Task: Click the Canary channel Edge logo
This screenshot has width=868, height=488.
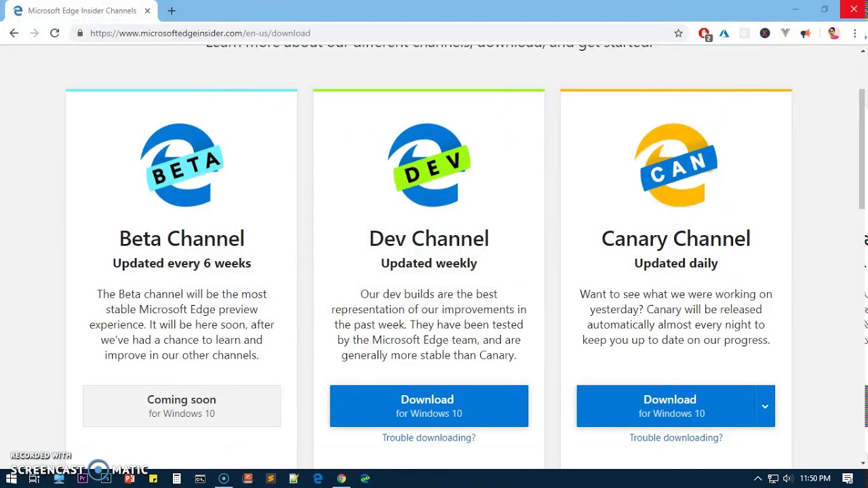Action: [x=676, y=165]
